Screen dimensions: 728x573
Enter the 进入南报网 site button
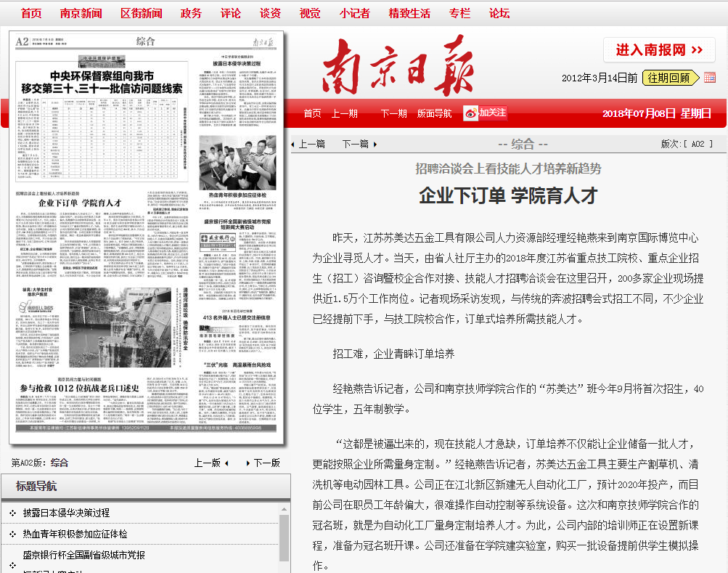[x=659, y=50]
